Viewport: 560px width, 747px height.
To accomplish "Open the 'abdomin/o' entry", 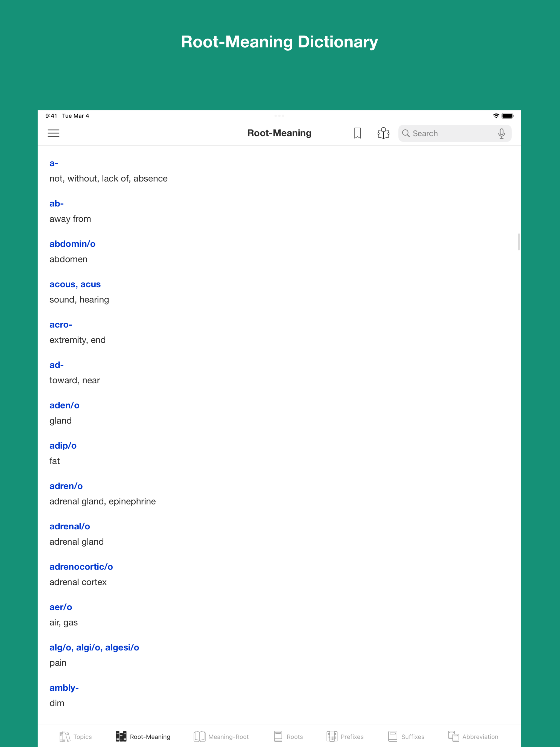I will pos(72,244).
